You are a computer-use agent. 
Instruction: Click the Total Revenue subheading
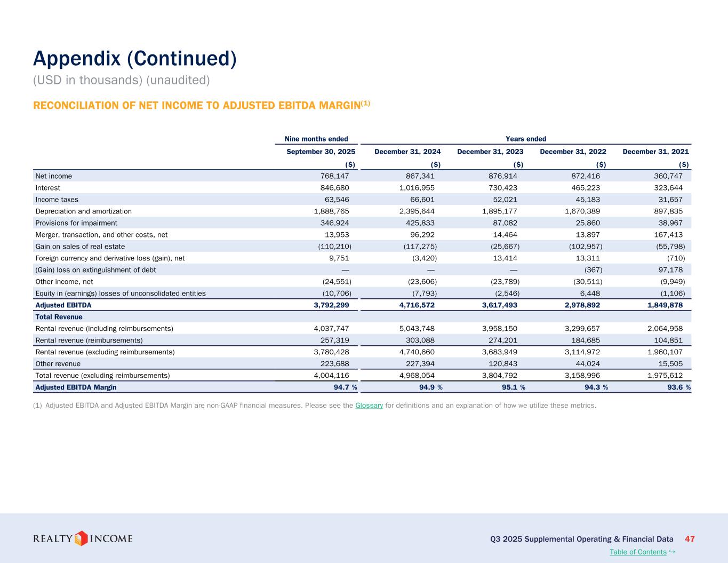[x=59, y=317]
